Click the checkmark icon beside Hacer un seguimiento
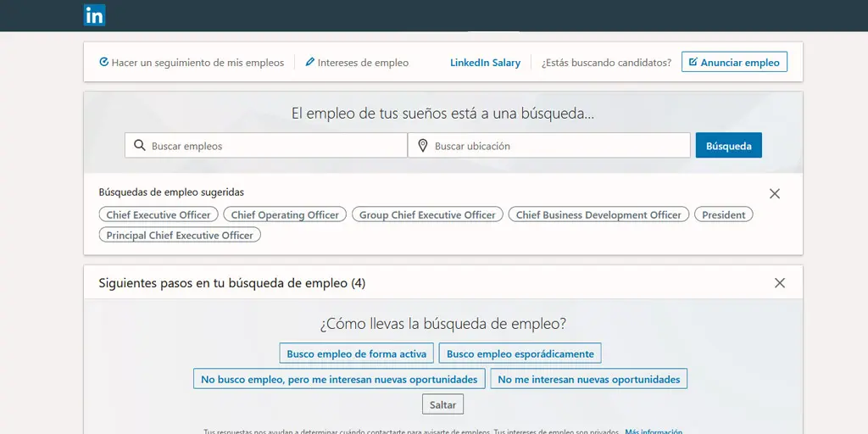The image size is (868, 434). click(x=103, y=62)
